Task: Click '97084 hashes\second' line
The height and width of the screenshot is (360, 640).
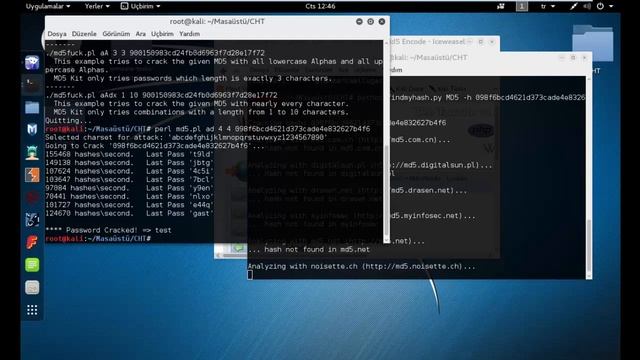Action: pyautogui.click(x=129, y=188)
